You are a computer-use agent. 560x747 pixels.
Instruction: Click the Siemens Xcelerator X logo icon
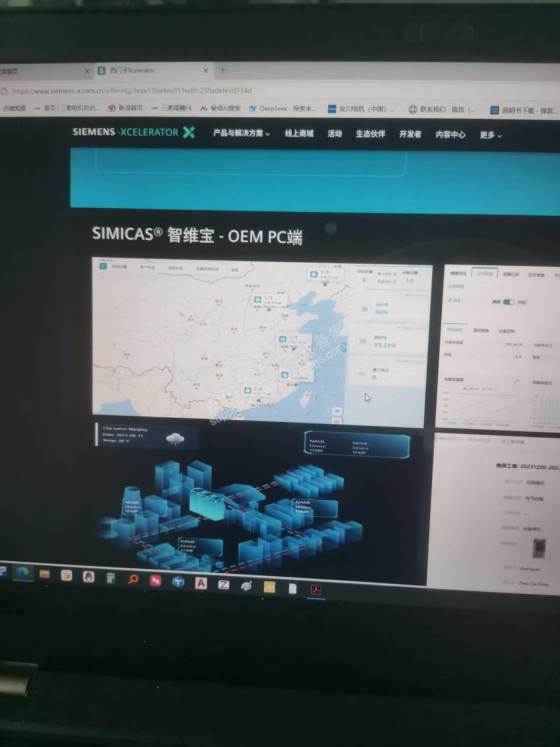[189, 132]
